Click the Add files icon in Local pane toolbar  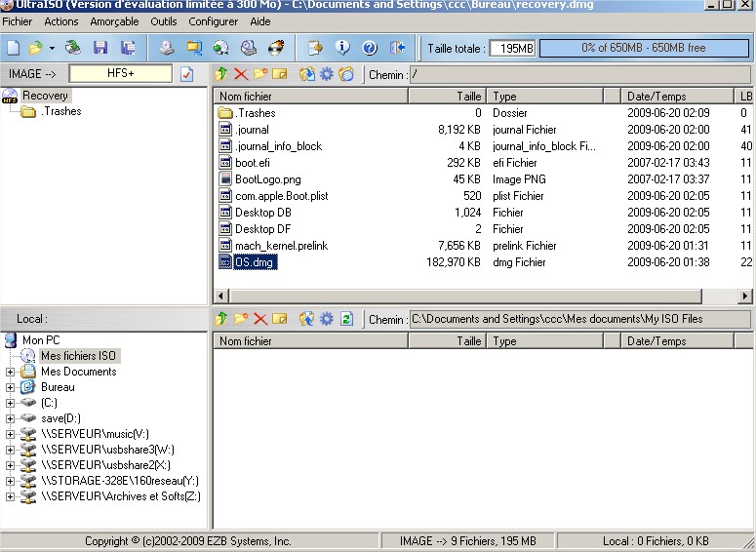306,319
